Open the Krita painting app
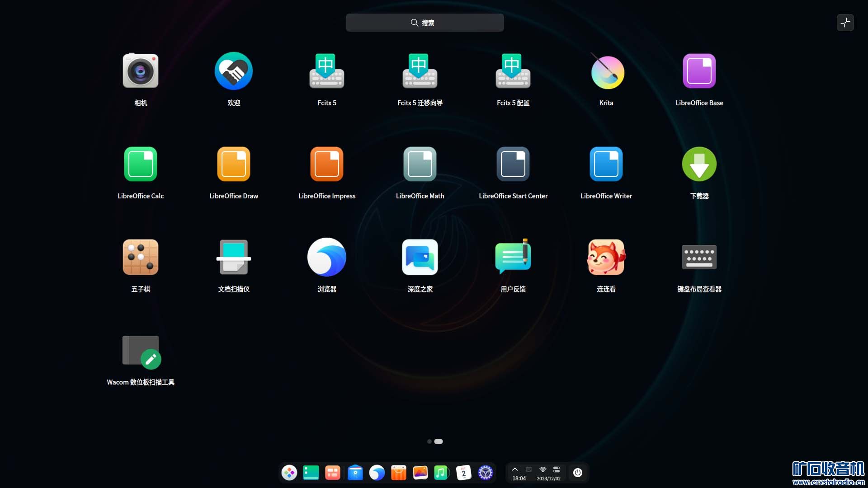The image size is (868, 488). click(x=606, y=72)
